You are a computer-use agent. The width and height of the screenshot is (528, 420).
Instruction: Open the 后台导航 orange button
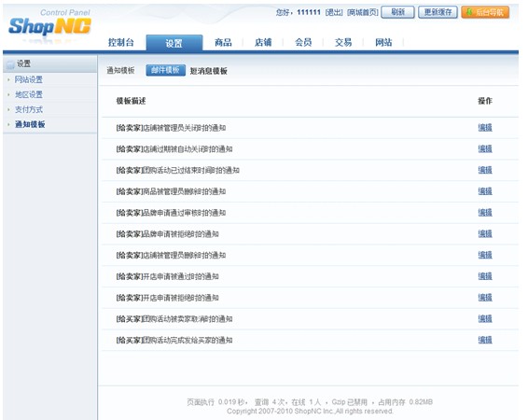click(485, 12)
